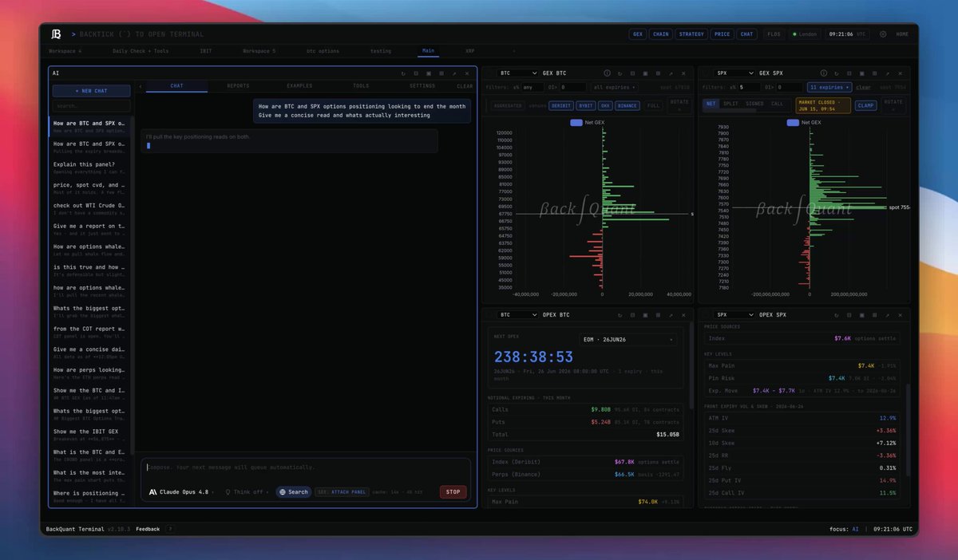Screen dimensions: 958x560
Task: Toggle the DERIBIT venue
Action: tap(560, 105)
